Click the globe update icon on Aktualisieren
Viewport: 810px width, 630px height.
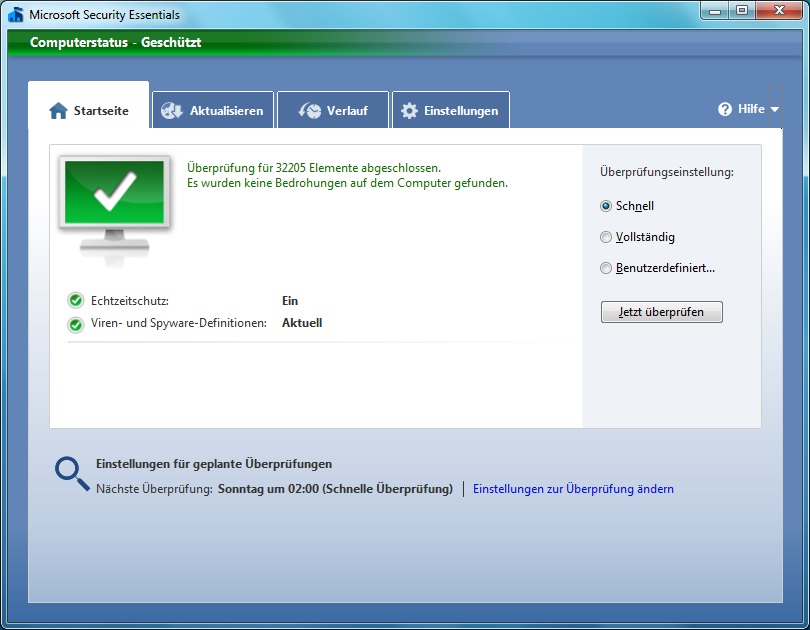point(172,111)
